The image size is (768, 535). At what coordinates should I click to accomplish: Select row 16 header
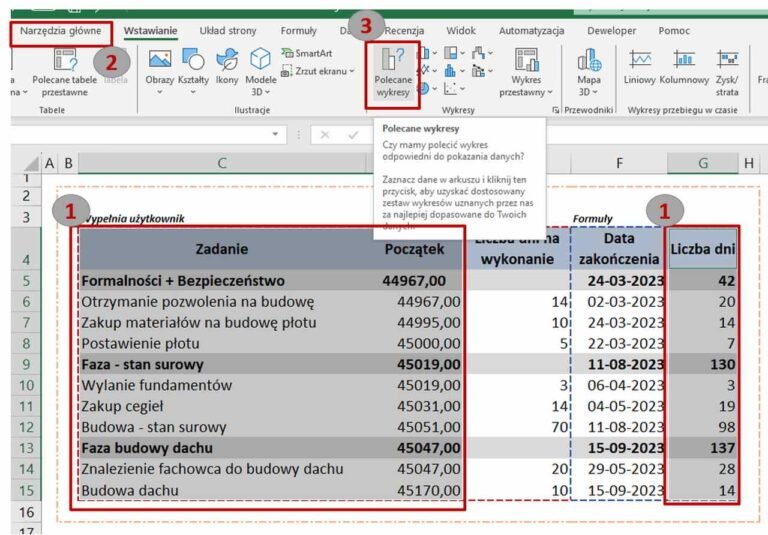click(26, 512)
